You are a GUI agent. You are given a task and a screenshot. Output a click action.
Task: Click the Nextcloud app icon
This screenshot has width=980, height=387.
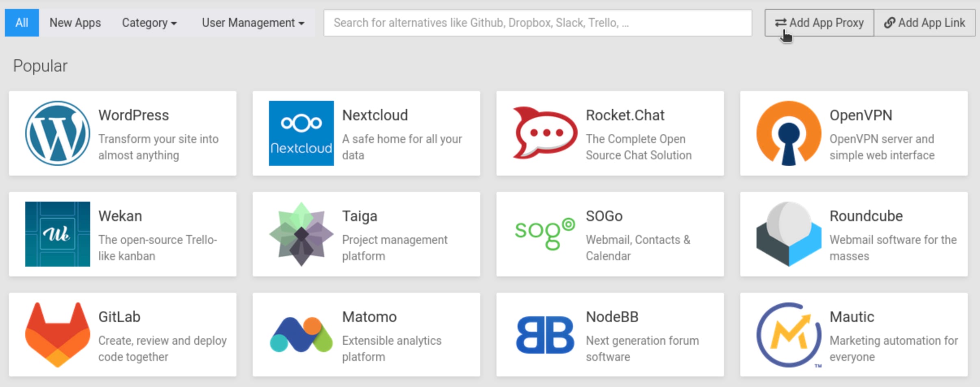coord(301,133)
